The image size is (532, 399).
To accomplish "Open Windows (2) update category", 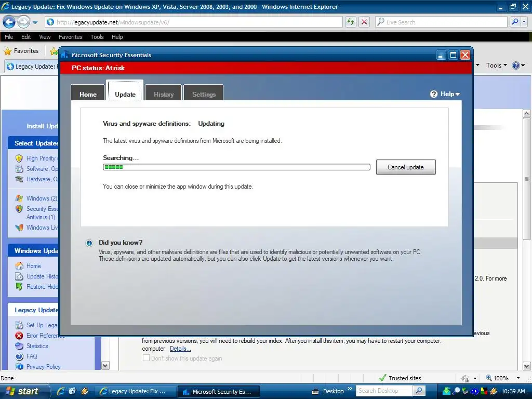I will 42,198.
